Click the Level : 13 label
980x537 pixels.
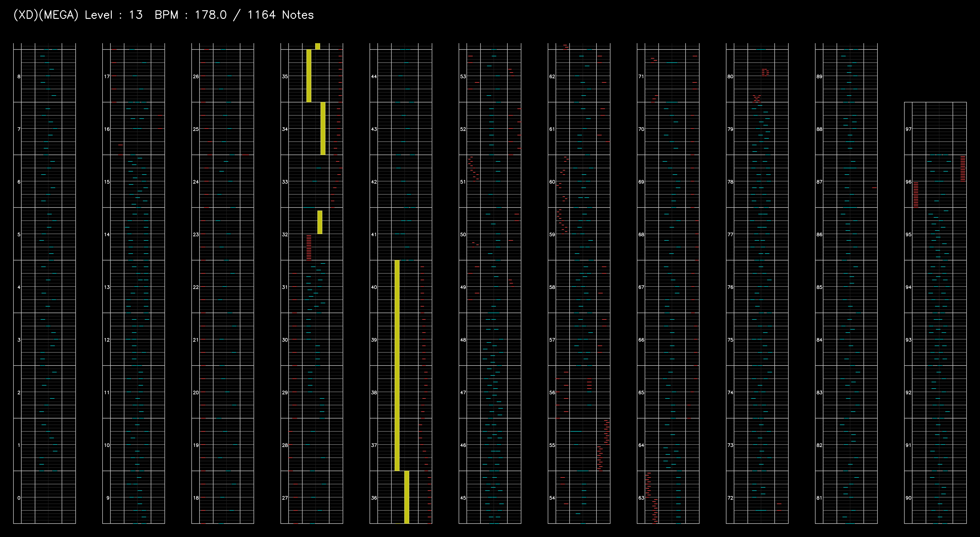114,15
